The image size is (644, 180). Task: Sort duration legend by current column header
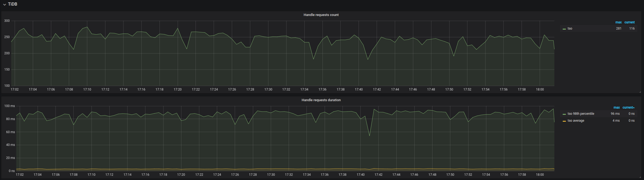[628, 108]
